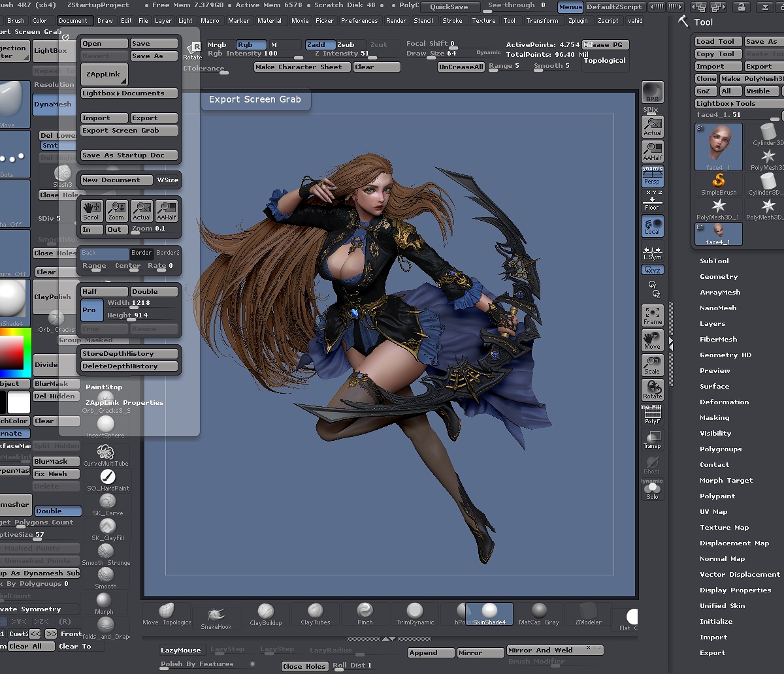784x674 pixels.
Task: Expand the FiberMesh section
Action: tap(719, 339)
